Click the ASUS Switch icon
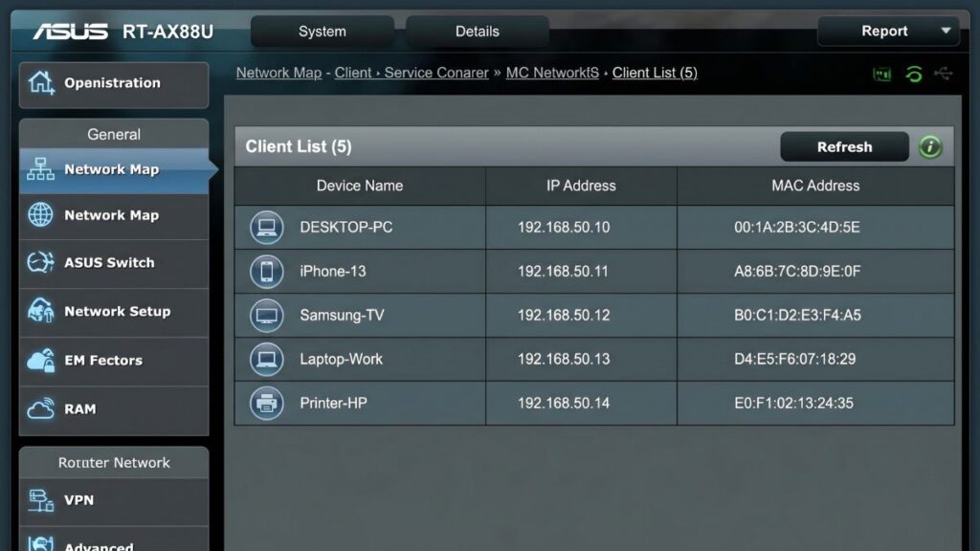This screenshot has height=551, width=980. coord(40,262)
